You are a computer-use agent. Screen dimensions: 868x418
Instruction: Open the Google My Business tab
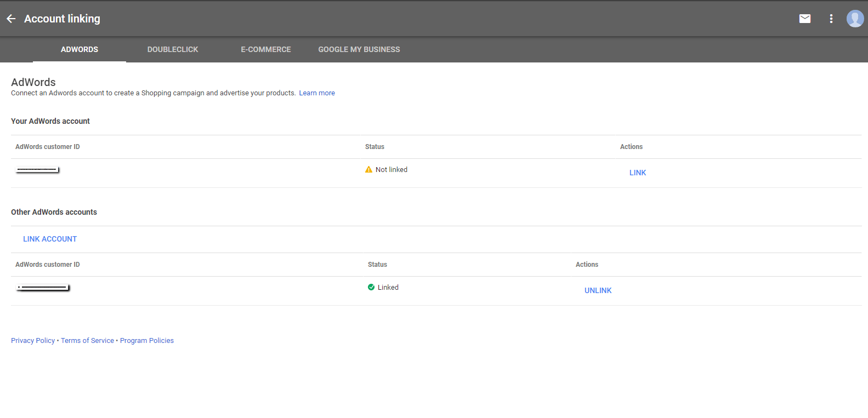tap(359, 49)
